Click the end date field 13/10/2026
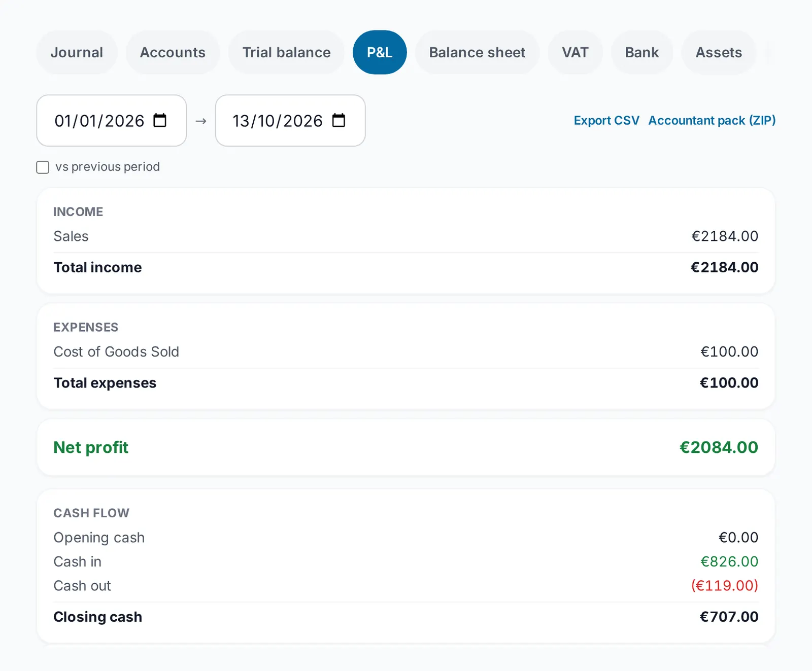 [290, 121]
